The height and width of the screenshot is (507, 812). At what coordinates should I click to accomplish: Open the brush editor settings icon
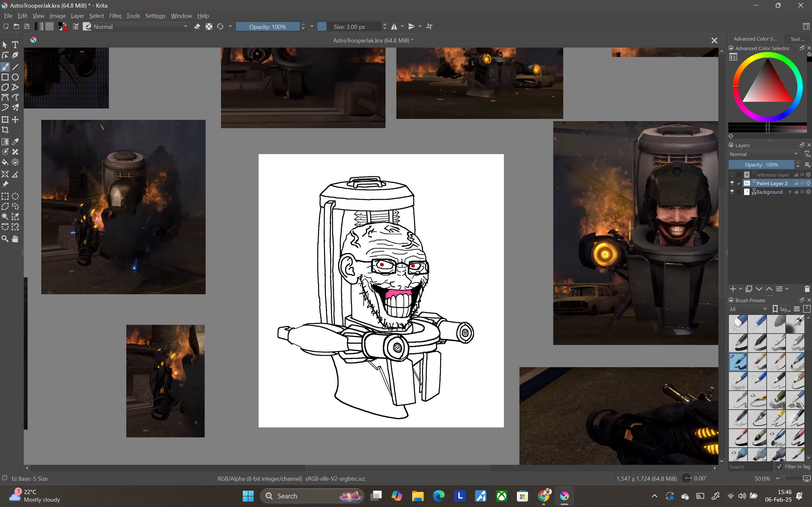tap(76, 27)
